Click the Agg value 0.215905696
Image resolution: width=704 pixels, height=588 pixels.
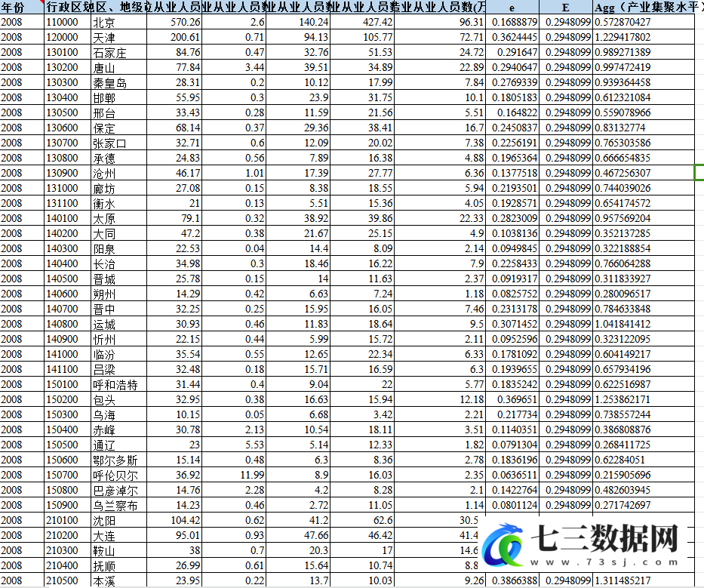pos(644,475)
